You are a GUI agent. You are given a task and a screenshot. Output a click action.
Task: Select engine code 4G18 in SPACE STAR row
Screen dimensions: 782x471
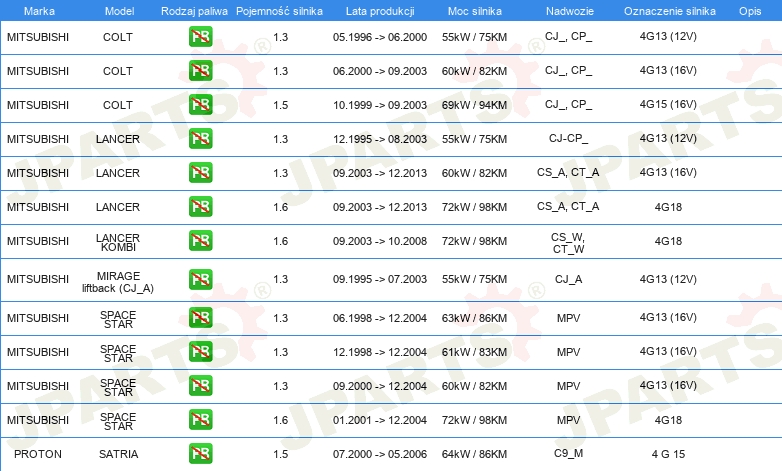point(668,420)
